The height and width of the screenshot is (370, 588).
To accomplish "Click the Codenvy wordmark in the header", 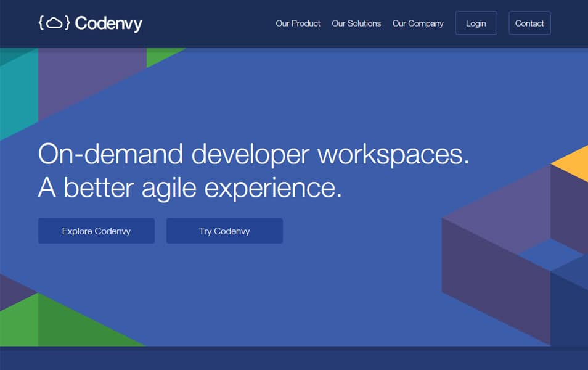I will (x=108, y=23).
